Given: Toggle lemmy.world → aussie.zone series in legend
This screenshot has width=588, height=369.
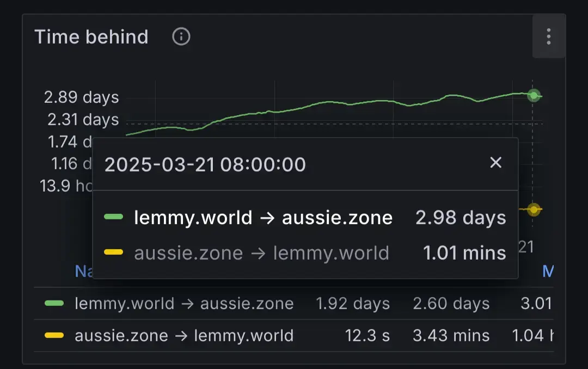Looking at the screenshot, I should (x=184, y=303).
